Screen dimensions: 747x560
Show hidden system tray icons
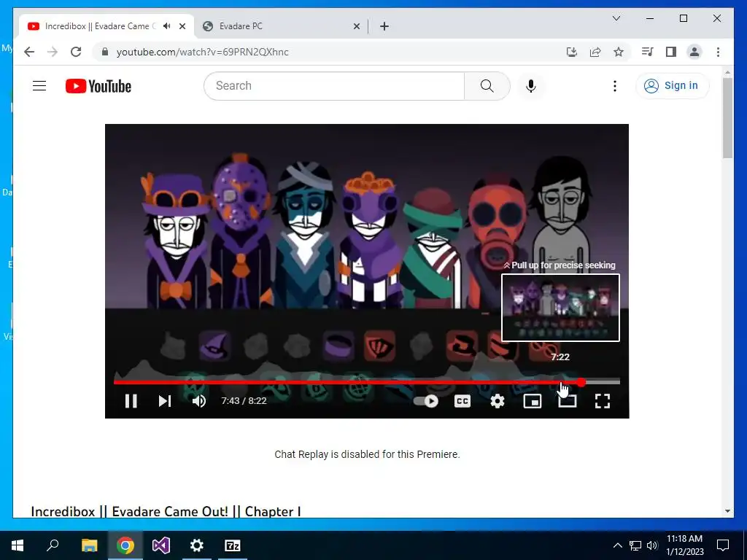[x=617, y=545]
